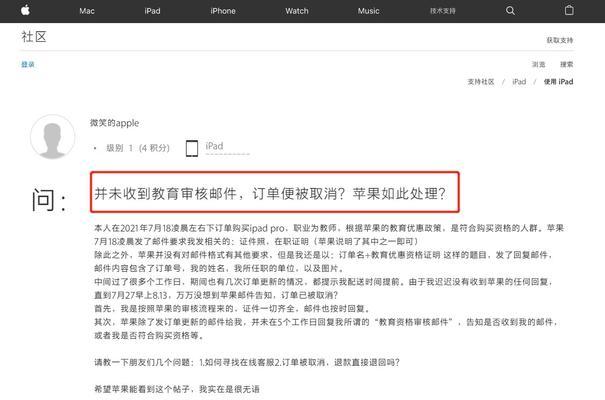Go to iPad breadcrumb link

519,82
